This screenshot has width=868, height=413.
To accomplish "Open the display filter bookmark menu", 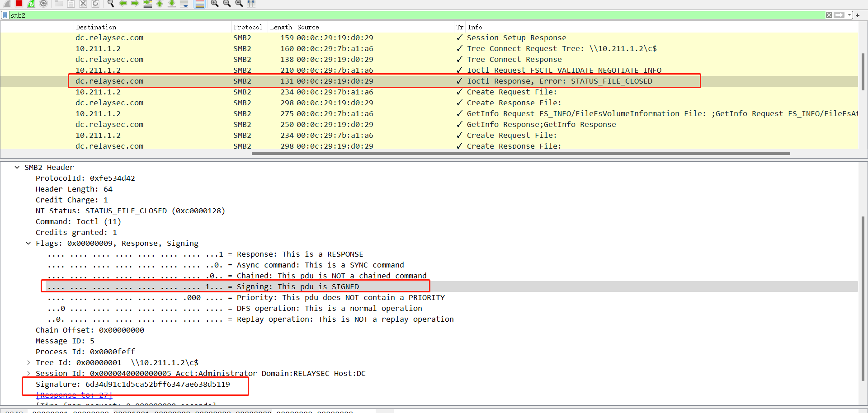I will (x=5, y=15).
